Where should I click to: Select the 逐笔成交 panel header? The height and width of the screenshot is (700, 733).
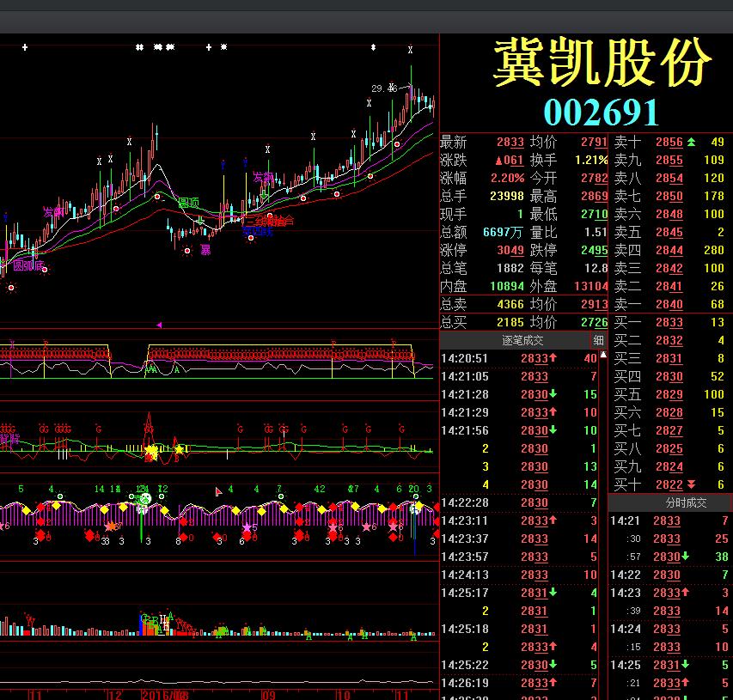pos(522,340)
